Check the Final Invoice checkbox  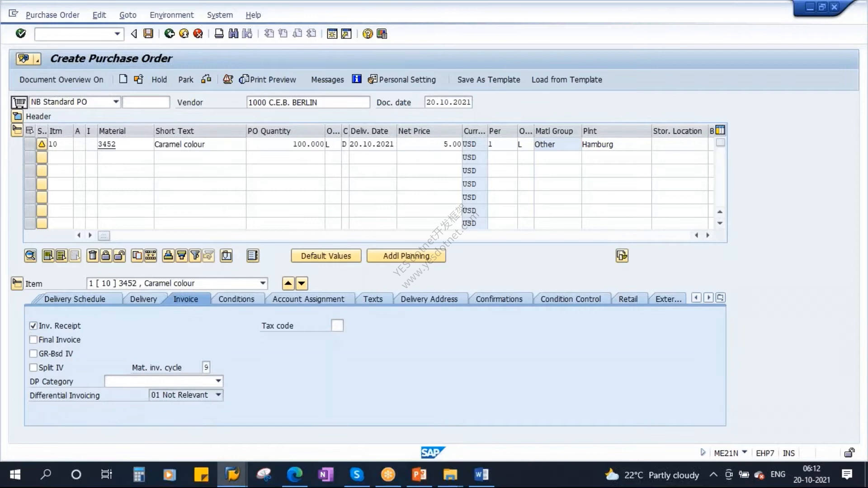click(33, 340)
